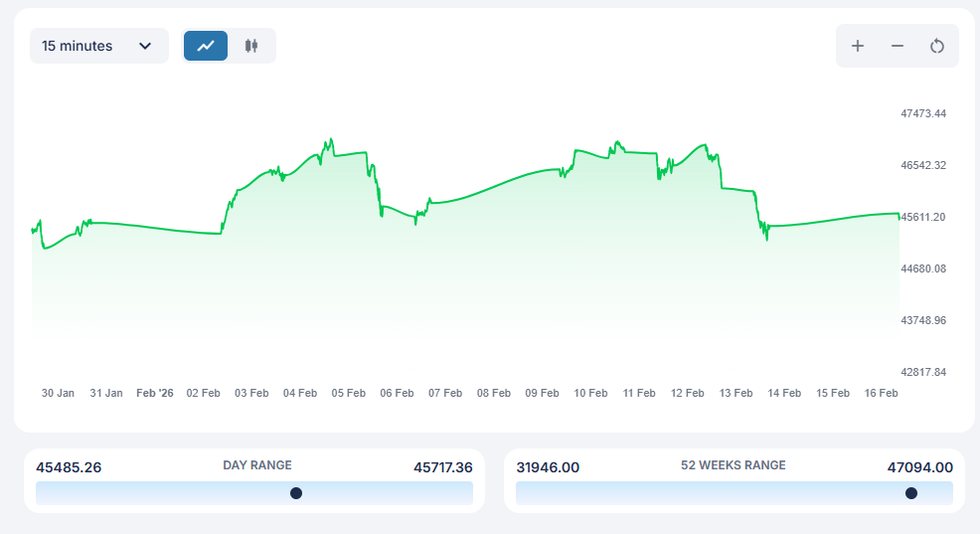Zoom out the chart with minus icon
Screen dimensions: 980x534
898,46
